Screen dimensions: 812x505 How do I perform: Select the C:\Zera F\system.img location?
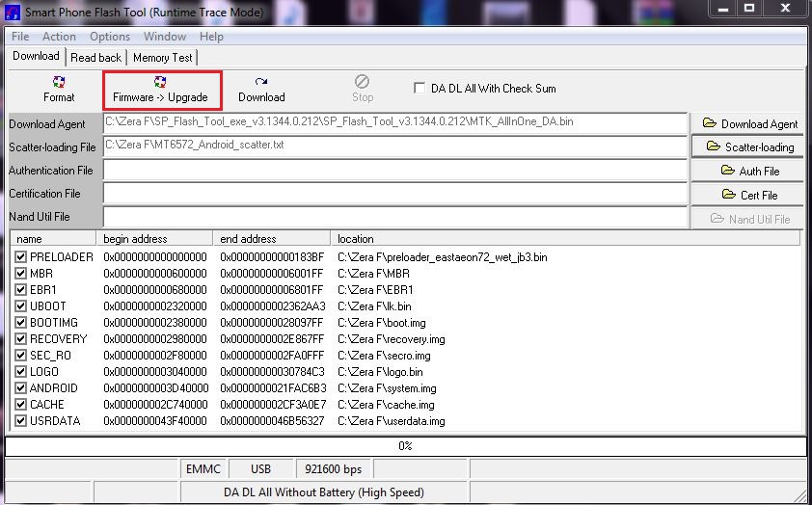(387, 388)
